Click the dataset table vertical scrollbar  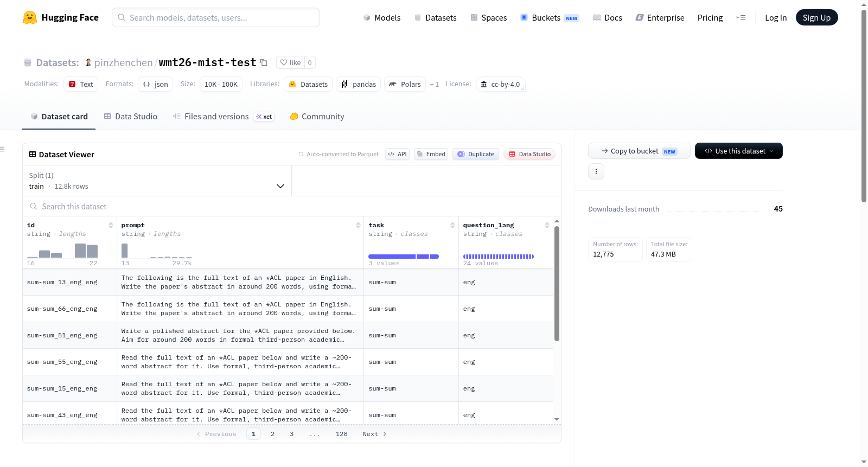[557, 284]
